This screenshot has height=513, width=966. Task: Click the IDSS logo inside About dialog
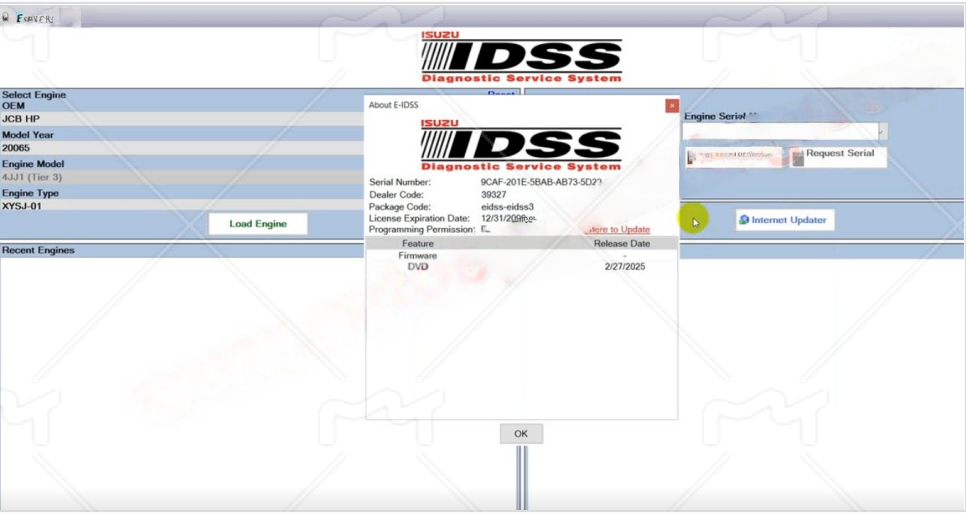coord(521,145)
